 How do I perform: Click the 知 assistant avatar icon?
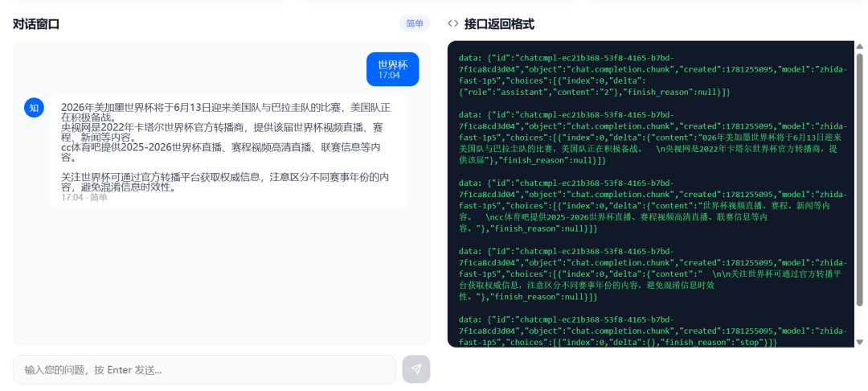pyautogui.click(x=34, y=108)
